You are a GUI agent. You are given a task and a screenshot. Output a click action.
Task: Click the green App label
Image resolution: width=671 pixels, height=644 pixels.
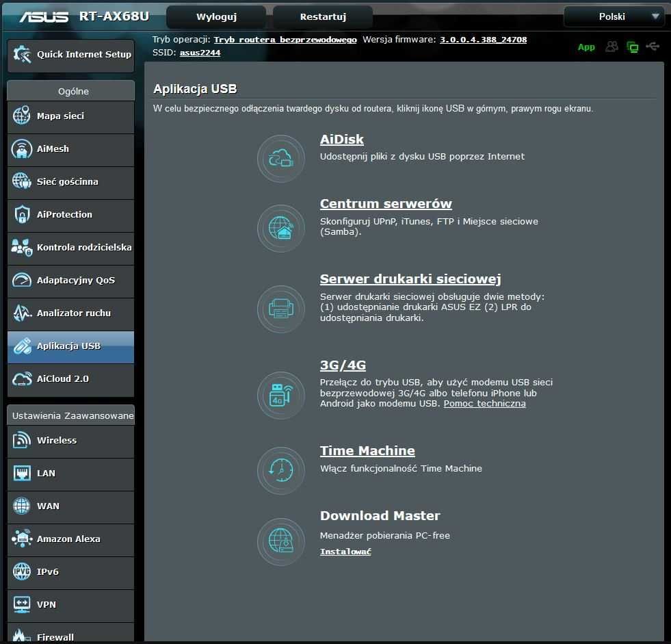(586, 47)
